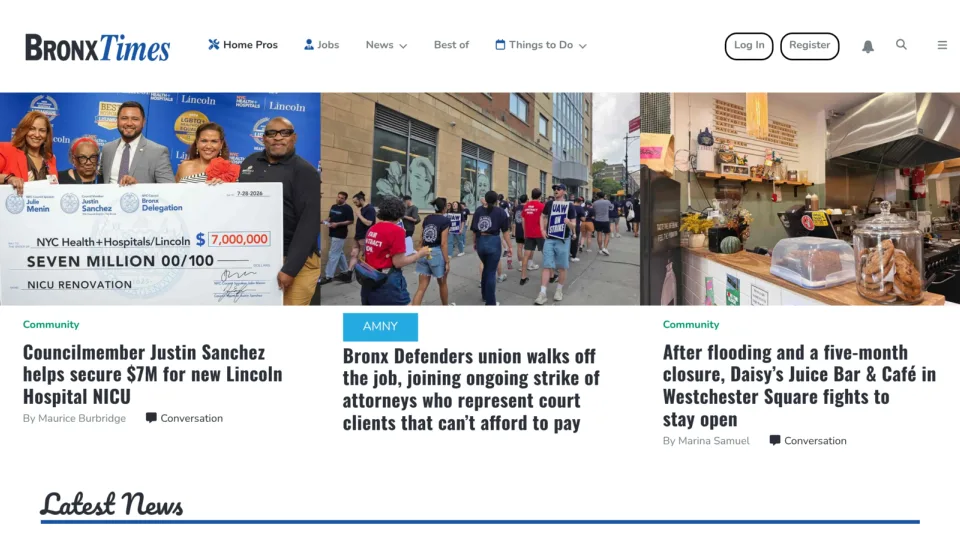Open Conversation link under Daisy's article

tap(816, 441)
